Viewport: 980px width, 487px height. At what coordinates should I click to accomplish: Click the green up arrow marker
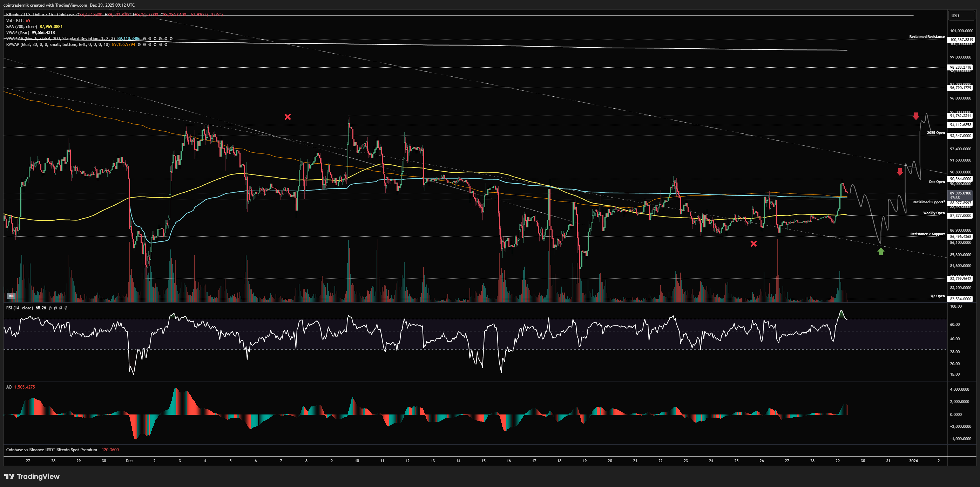point(881,251)
